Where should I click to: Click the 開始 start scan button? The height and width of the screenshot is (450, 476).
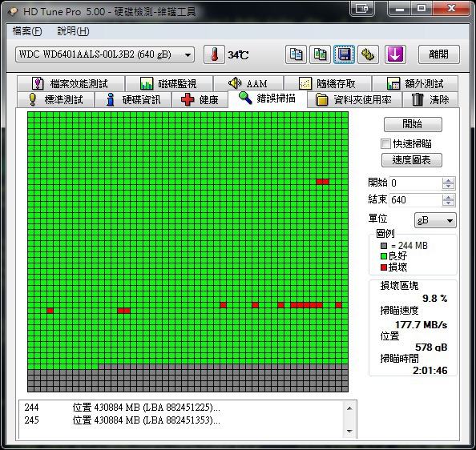[413, 124]
